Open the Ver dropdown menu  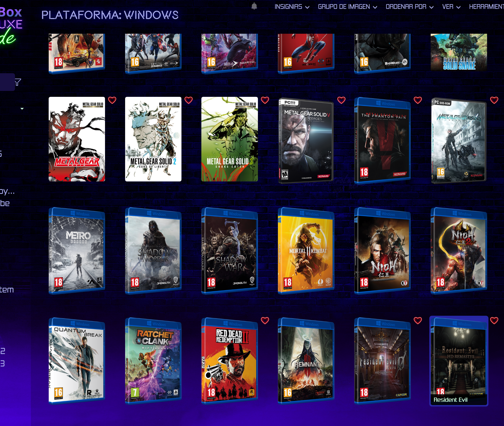(451, 7)
